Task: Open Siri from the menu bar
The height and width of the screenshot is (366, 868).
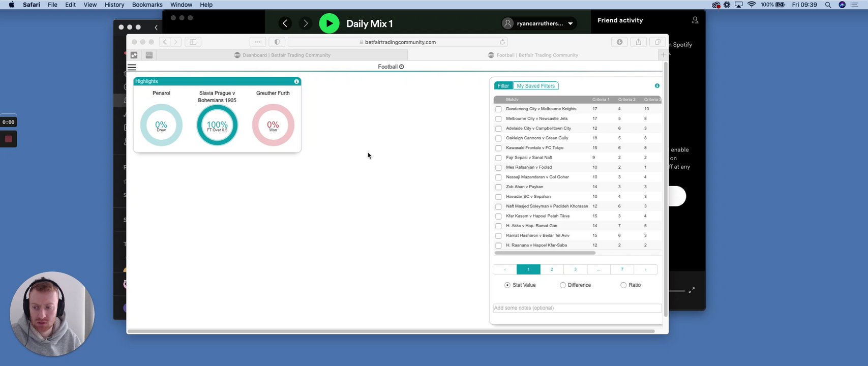Action: (x=842, y=5)
